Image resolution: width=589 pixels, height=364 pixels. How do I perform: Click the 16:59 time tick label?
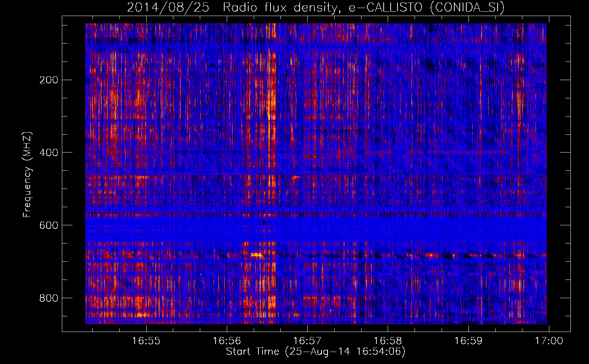click(468, 341)
